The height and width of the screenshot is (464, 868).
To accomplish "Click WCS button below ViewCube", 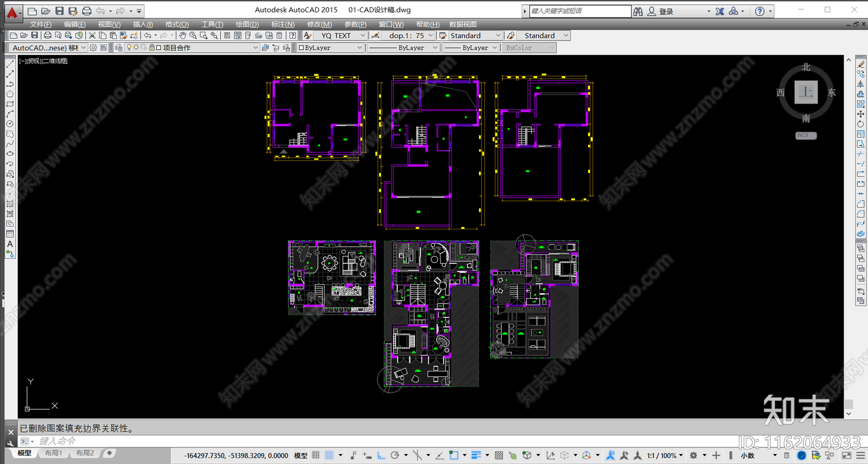I will click(806, 136).
